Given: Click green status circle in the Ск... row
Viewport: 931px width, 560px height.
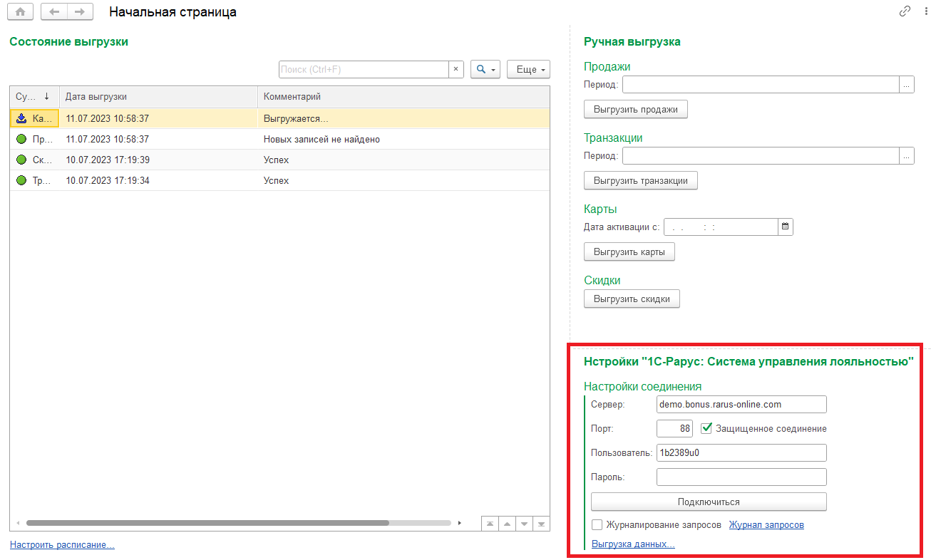Looking at the screenshot, I should (x=21, y=160).
